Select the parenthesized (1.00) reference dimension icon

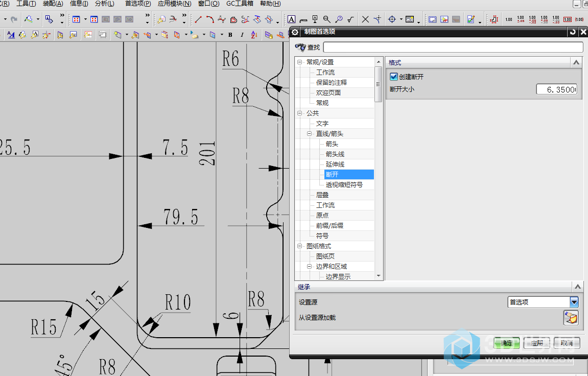(579, 19)
